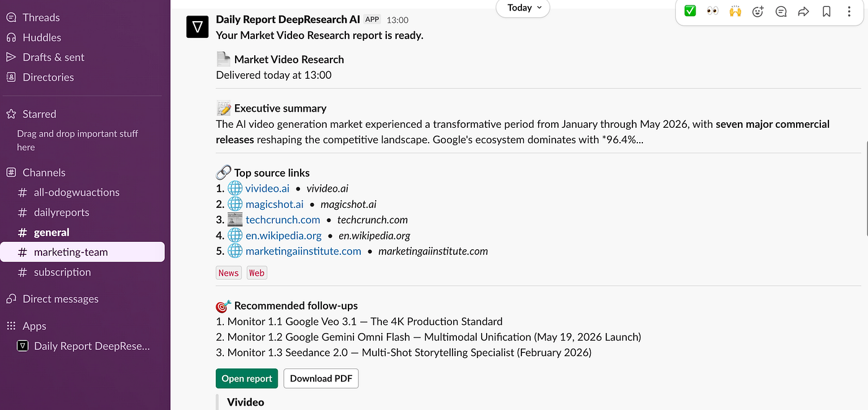Select the dailyreports channel
This screenshot has width=868, height=410.
pyautogui.click(x=61, y=212)
